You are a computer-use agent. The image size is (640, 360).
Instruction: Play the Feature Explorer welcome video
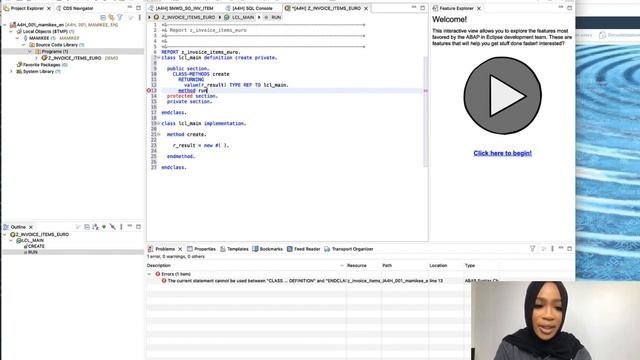click(502, 96)
